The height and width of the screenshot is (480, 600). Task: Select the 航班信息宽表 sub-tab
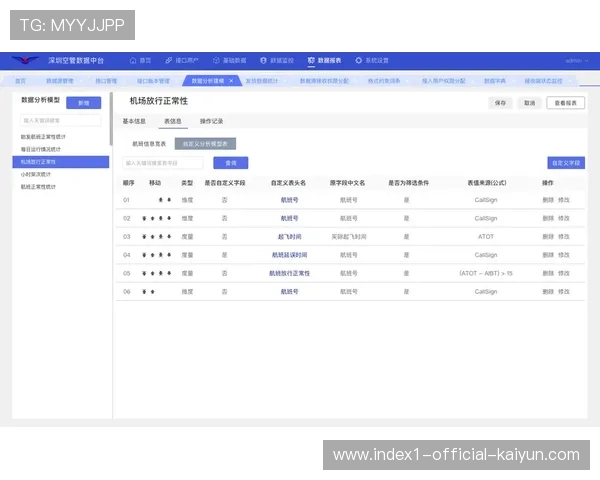coord(148,144)
